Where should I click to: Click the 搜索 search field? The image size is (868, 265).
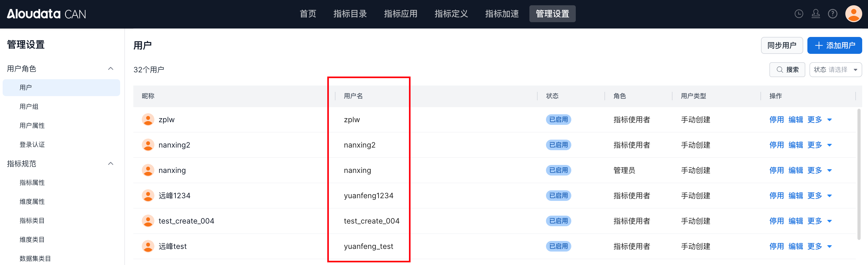[787, 69]
